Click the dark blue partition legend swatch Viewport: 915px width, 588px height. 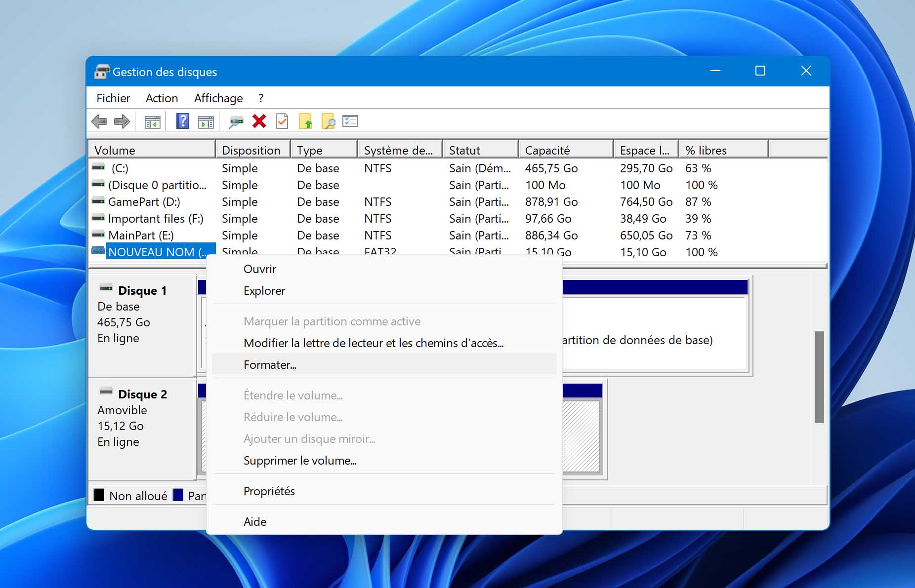point(178,495)
